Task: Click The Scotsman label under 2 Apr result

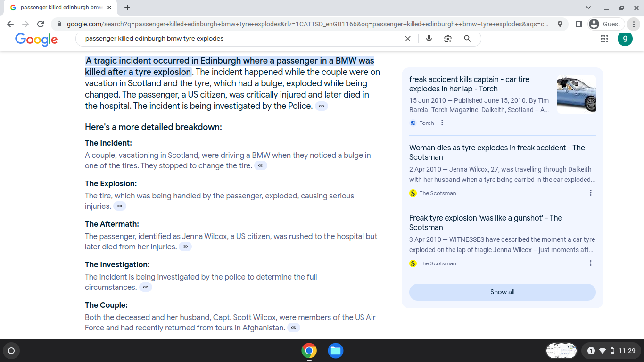Action: click(x=438, y=193)
